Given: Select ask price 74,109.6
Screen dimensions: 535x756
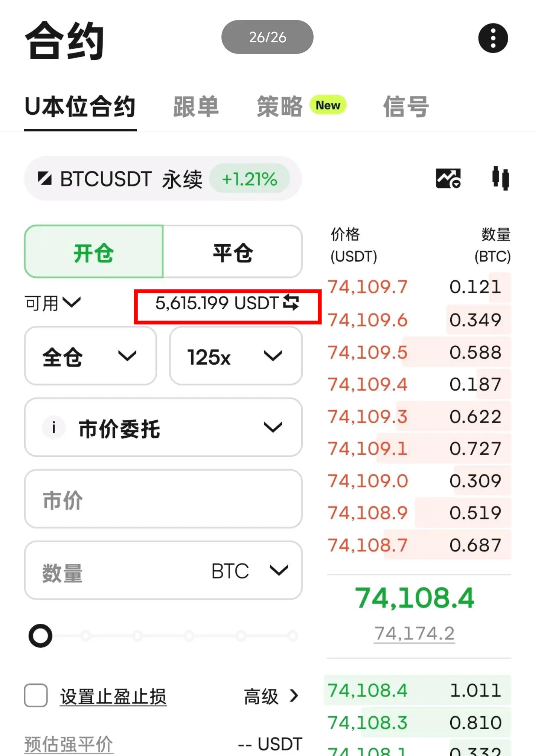Looking at the screenshot, I should tap(367, 320).
